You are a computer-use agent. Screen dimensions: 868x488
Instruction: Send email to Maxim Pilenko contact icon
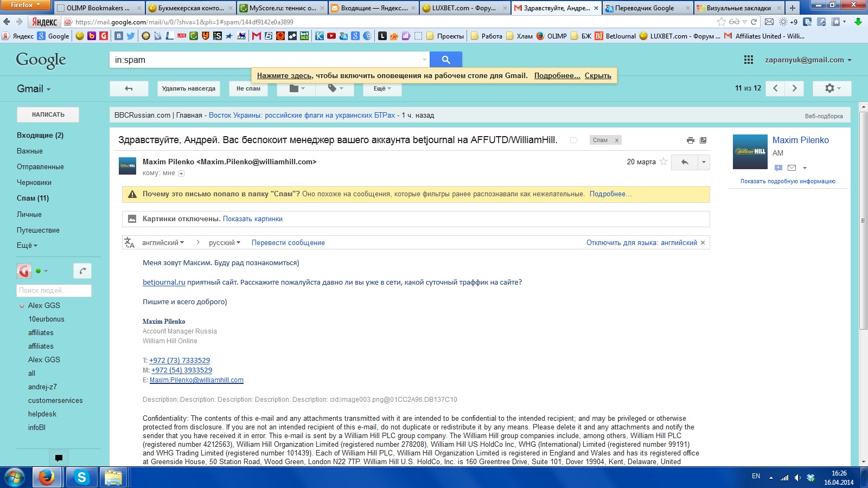coord(792,168)
